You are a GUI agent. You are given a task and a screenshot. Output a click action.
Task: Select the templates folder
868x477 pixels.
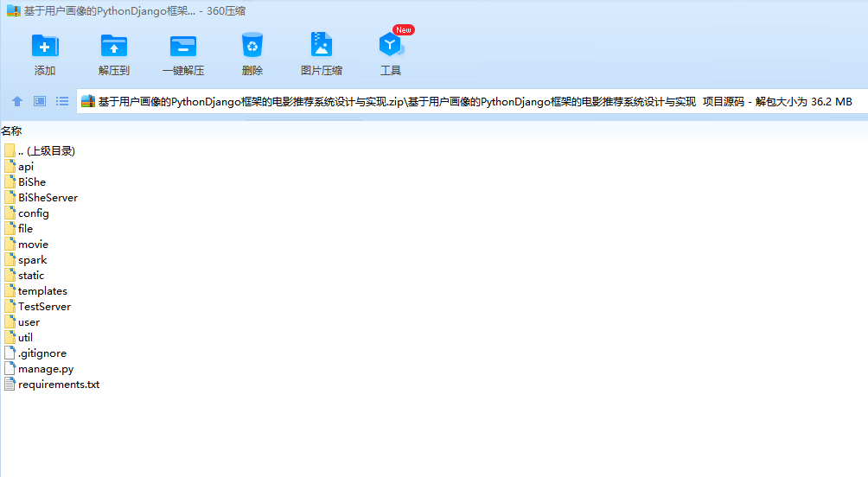pyautogui.click(x=35, y=290)
